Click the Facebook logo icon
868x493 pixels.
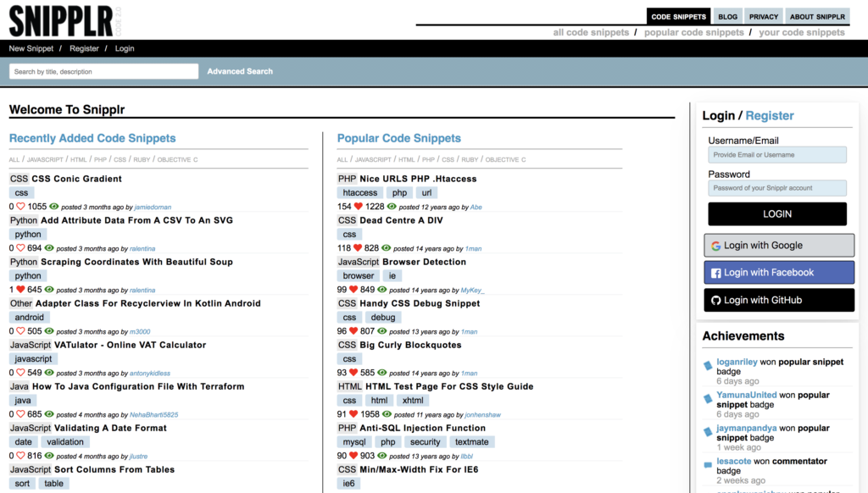coord(715,273)
